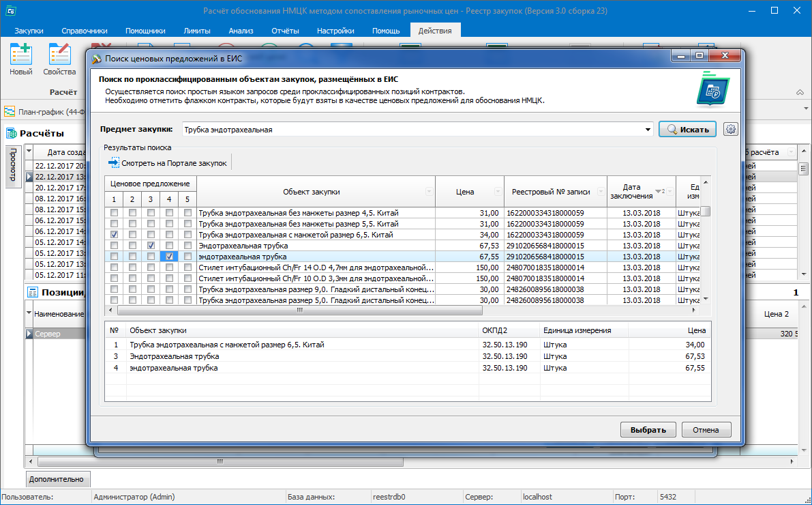Click scroll-up arrow of search results grid
The width and height of the screenshot is (812, 505).
click(x=706, y=182)
